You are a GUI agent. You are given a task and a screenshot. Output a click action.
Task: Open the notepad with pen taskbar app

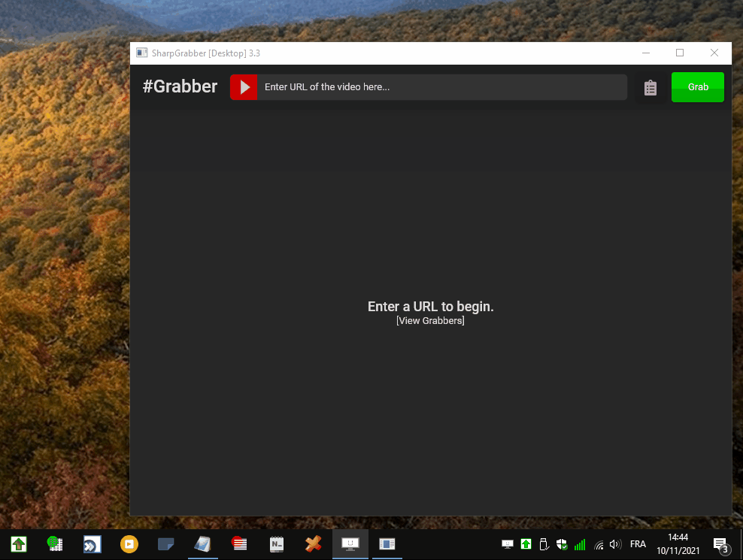point(203,544)
